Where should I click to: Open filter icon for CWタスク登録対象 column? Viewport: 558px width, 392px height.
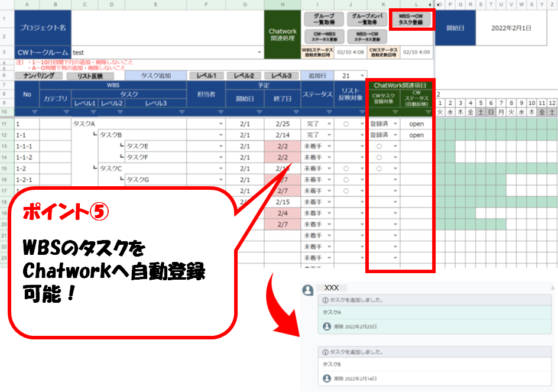coord(395,112)
